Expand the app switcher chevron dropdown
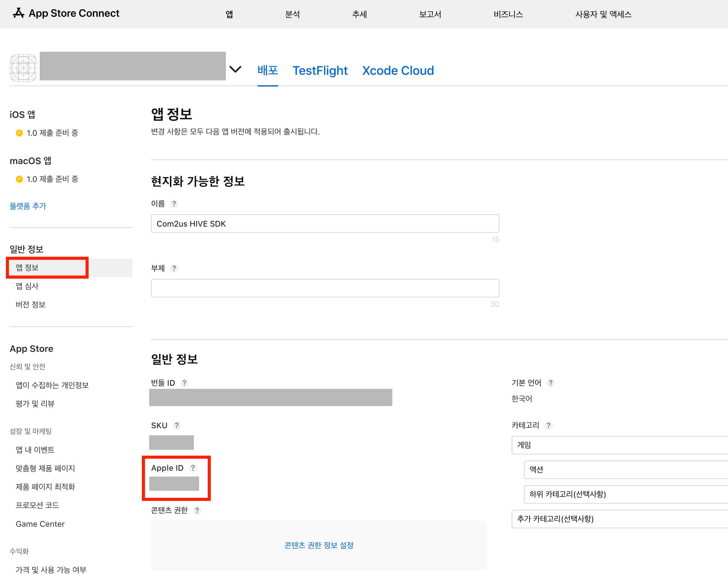 coord(235,69)
